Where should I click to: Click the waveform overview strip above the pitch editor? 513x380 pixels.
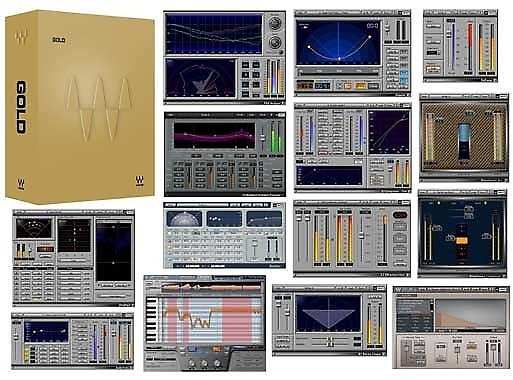[211, 288]
